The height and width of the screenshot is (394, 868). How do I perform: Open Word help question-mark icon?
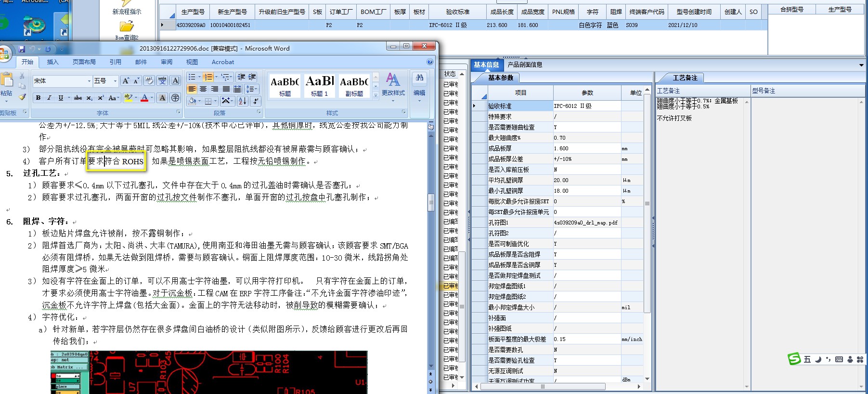430,62
